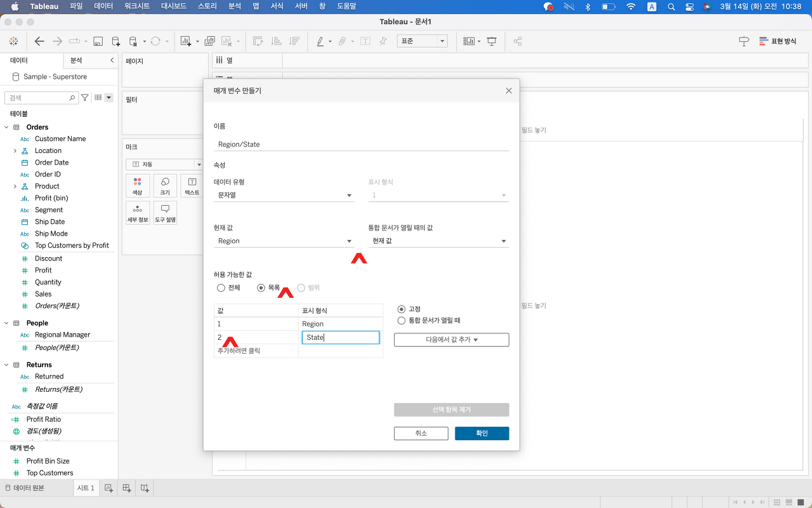The width and height of the screenshot is (812, 508).
Task: Click the duplicate sheet toolbar icon
Action: click(209, 41)
